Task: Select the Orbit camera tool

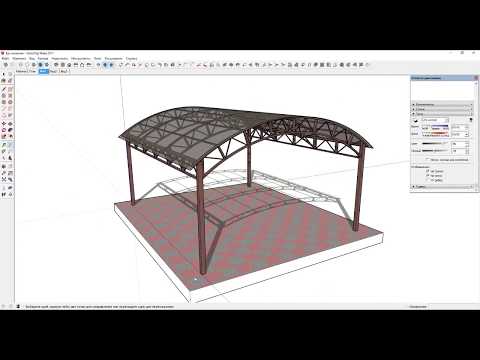Action: 4,166
